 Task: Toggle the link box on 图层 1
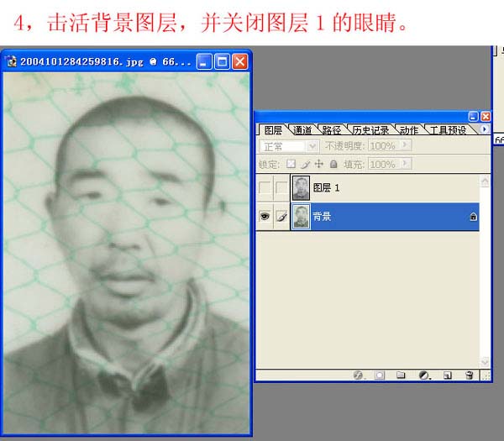tap(281, 188)
